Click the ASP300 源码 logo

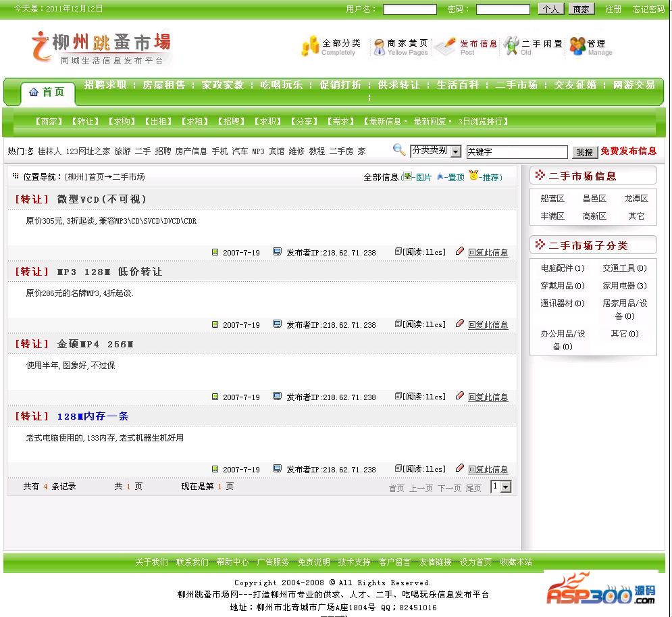(601, 589)
